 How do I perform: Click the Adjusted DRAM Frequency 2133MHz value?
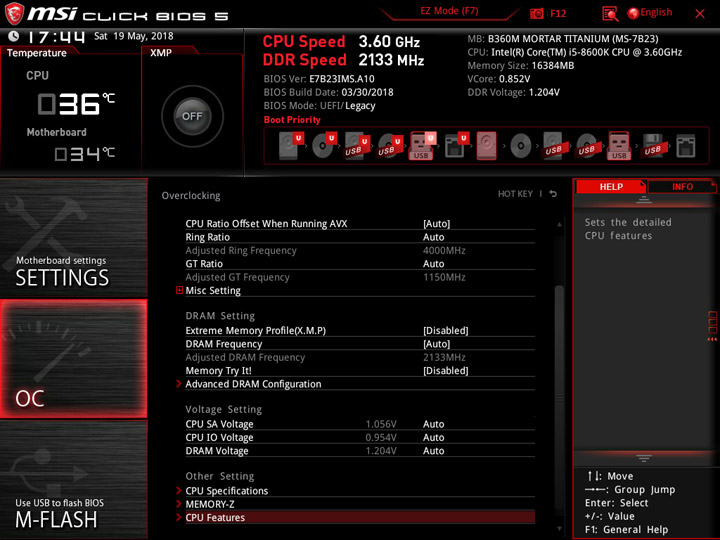coord(444,357)
